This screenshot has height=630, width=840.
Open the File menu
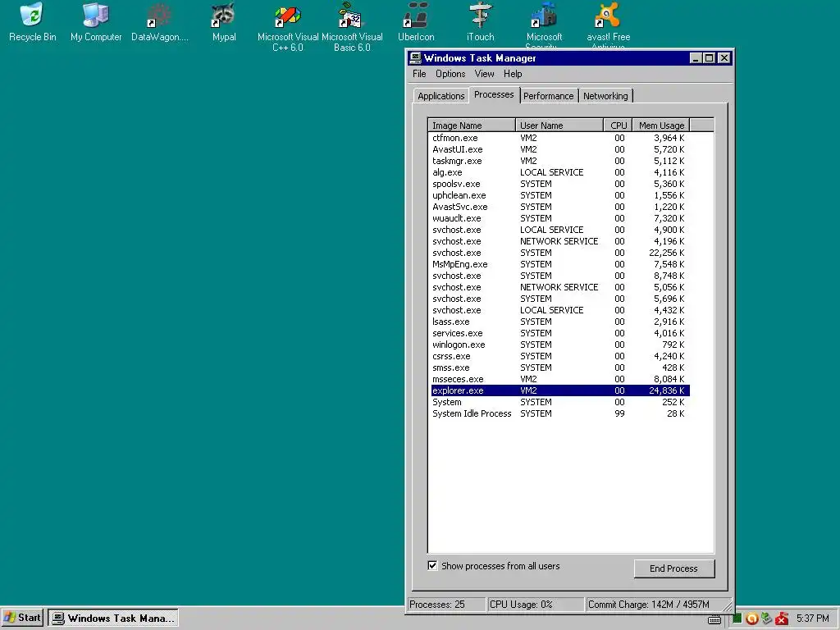click(x=419, y=74)
